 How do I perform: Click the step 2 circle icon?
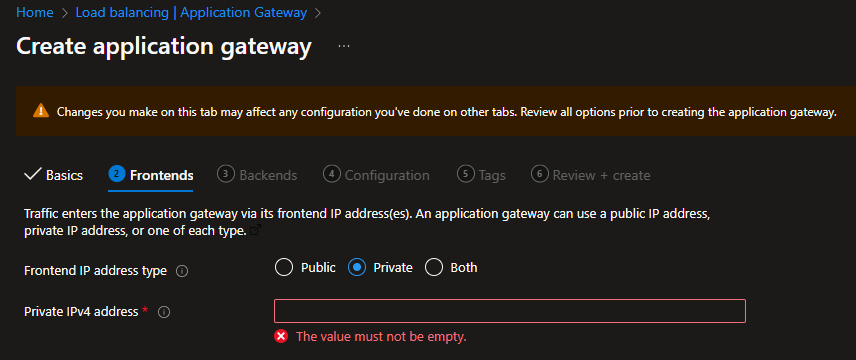coord(116,174)
